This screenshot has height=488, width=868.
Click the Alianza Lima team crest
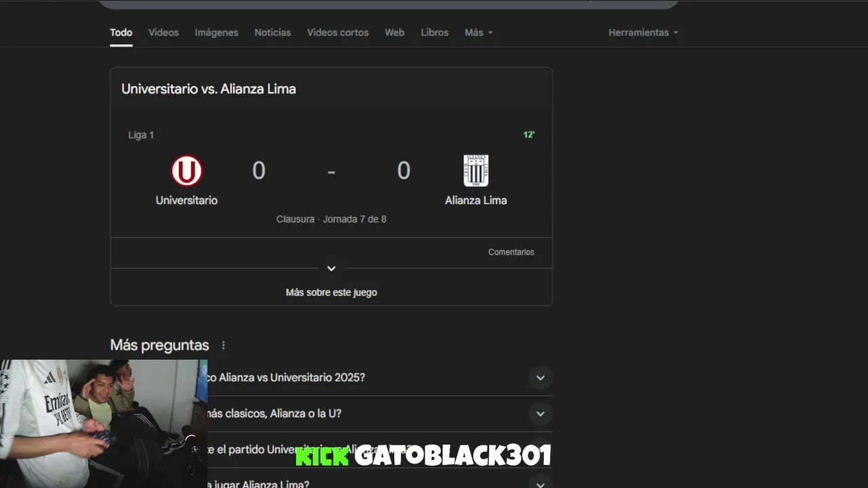click(476, 171)
